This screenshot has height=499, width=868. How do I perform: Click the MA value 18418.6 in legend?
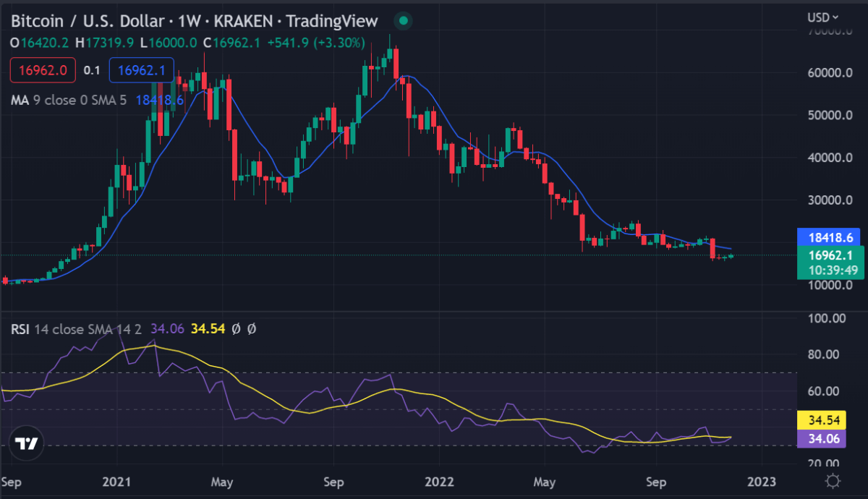pos(159,100)
